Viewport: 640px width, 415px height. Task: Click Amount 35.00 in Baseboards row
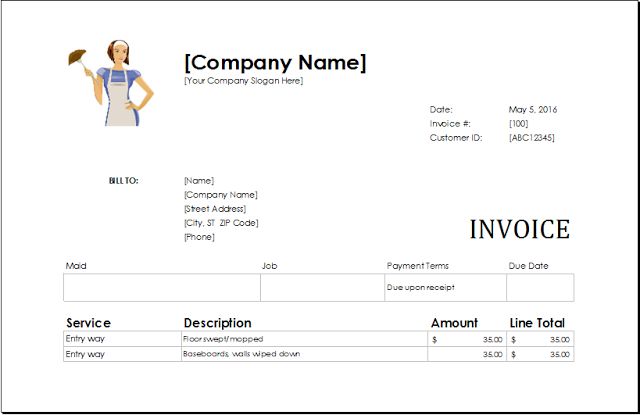(467, 354)
